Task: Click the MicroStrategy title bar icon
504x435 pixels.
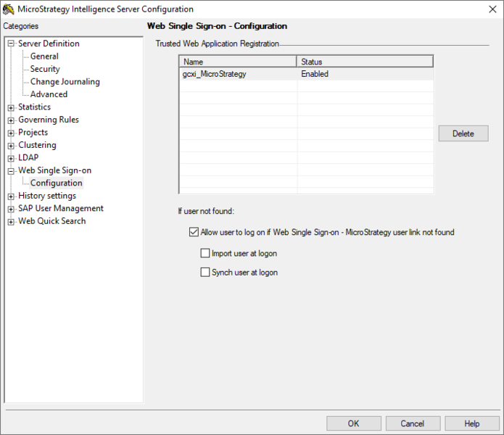Action: (9, 9)
